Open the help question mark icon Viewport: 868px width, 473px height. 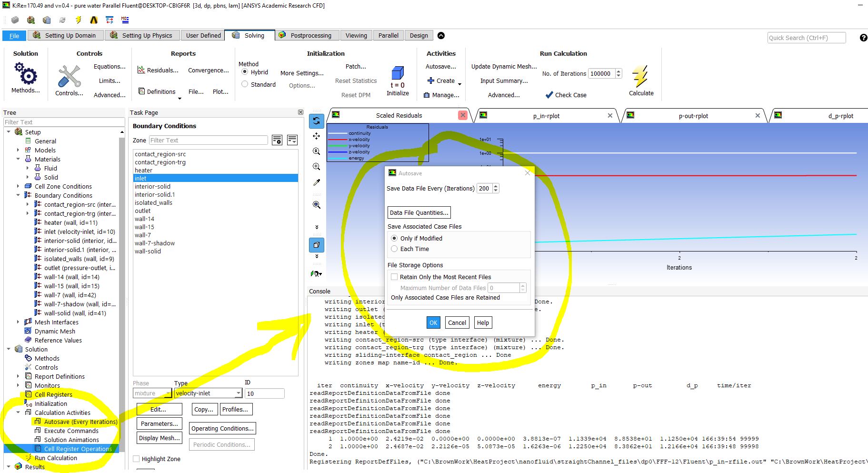tap(863, 38)
